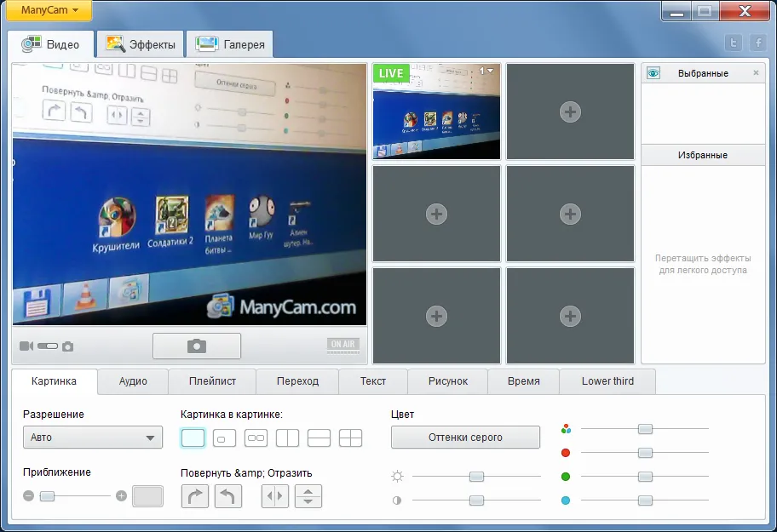Expand the Разрешение Авто dropdown
777x532 pixels.
point(93,438)
